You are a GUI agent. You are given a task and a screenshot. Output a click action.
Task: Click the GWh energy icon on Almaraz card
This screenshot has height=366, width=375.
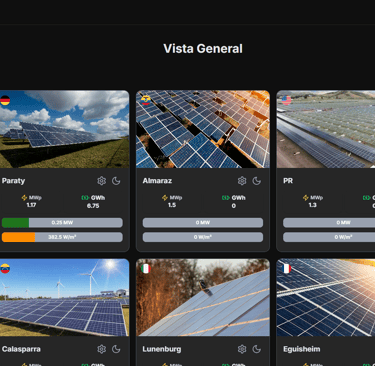click(x=226, y=198)
